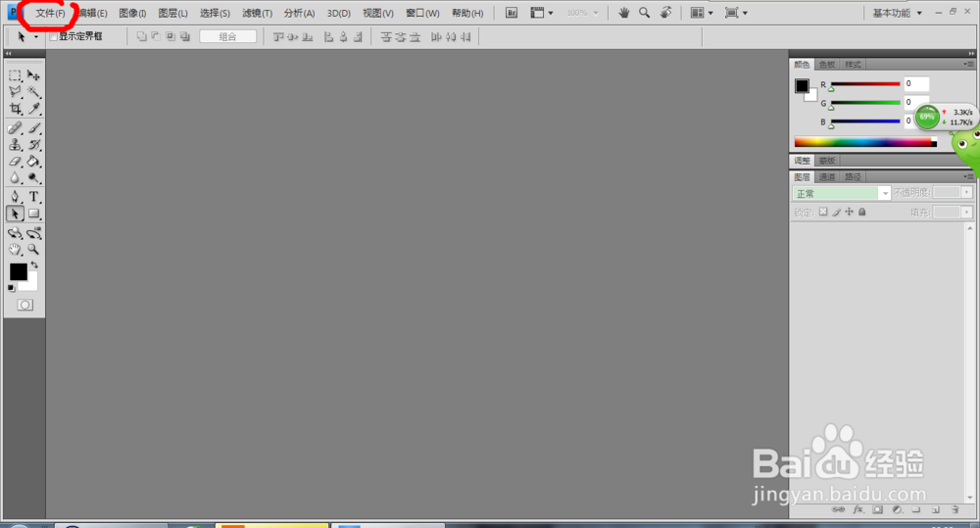Select the Rectangle shape tool

click(33, 214)
